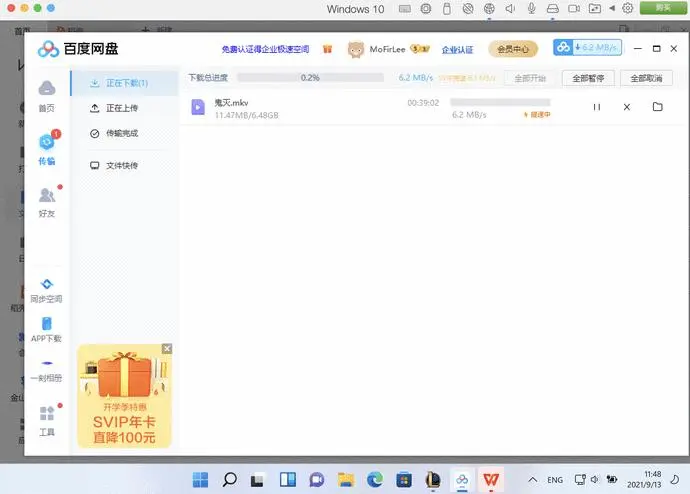Click the 全部暂停 pause all button
The image size is (690, 494).
(x=587, y=78)
